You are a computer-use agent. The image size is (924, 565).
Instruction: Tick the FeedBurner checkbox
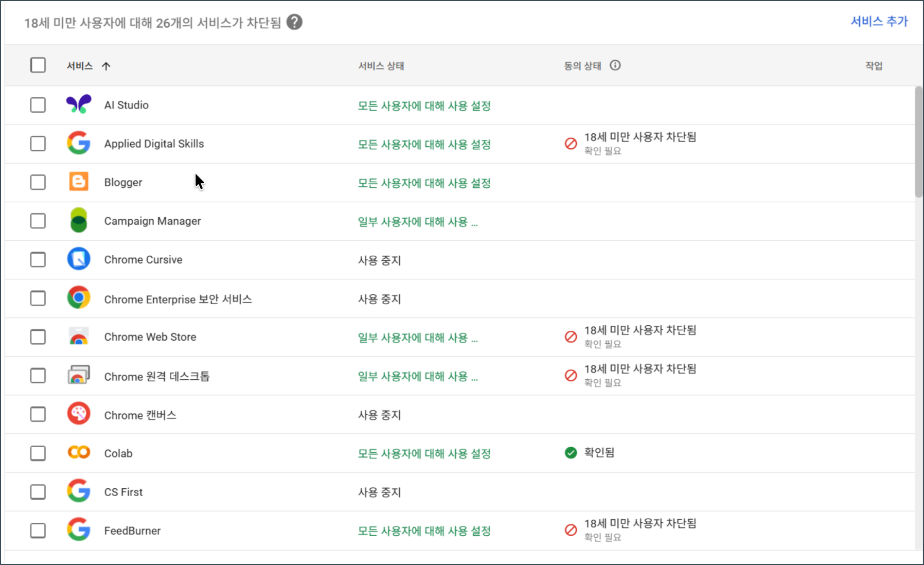[x=38, y=531]
